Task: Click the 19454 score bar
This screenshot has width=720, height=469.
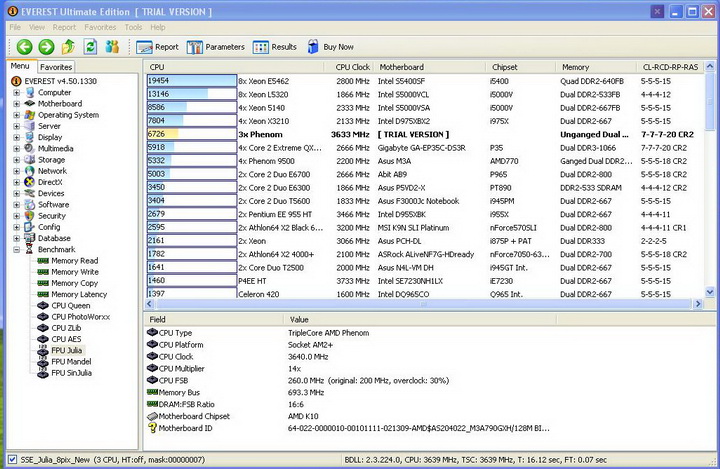Action: (191, 81)
